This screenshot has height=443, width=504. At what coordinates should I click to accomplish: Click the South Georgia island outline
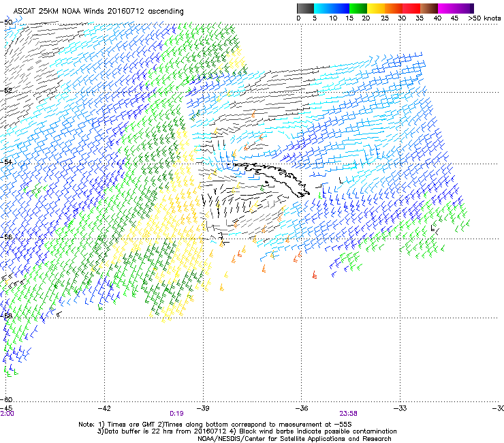tap(271, 179)
